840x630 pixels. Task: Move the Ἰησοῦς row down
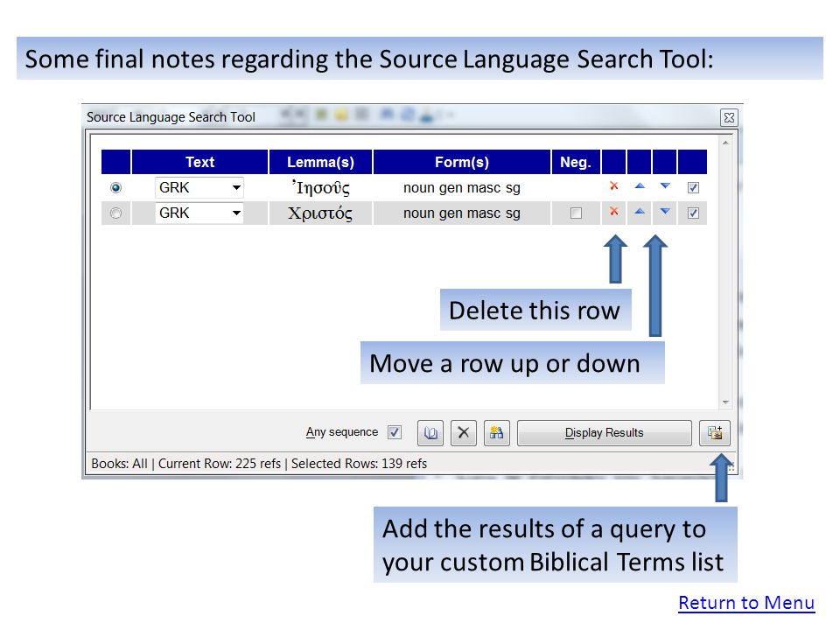[665, 185]
